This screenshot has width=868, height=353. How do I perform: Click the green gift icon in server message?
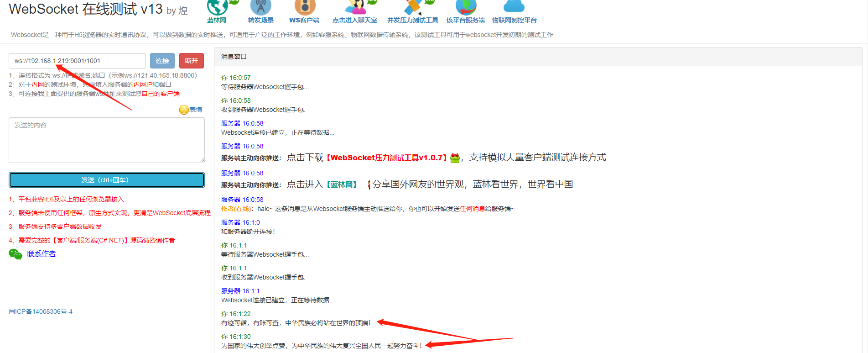tap(455, 158)
